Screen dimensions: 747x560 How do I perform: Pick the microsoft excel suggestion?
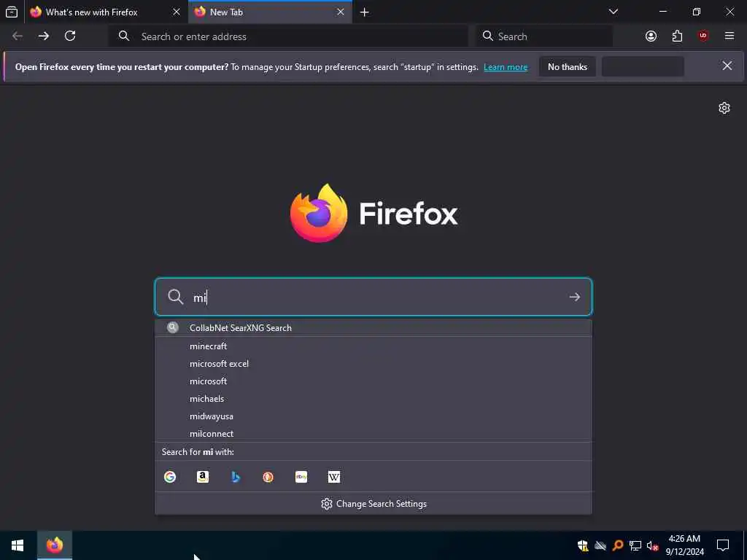(373, 364)
